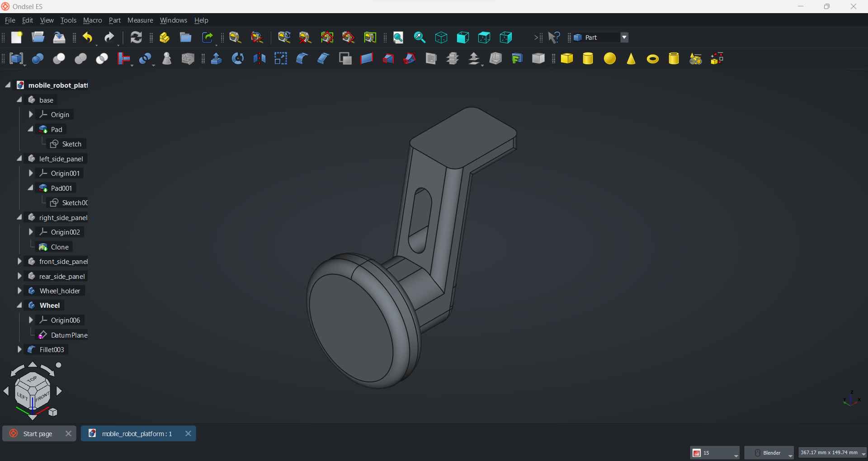
Task: Expand the Origin tree node
Action: pyautogui.click(x=31, y=114)
